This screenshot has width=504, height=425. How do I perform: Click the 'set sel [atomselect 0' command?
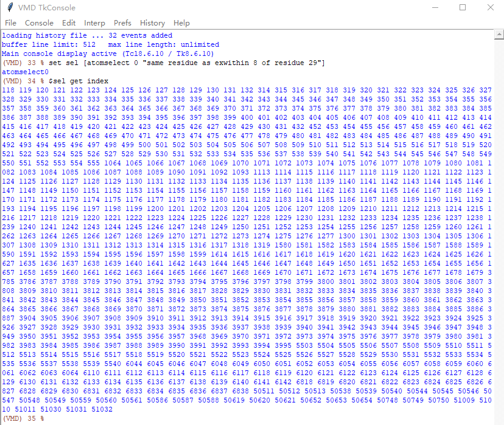94,63
